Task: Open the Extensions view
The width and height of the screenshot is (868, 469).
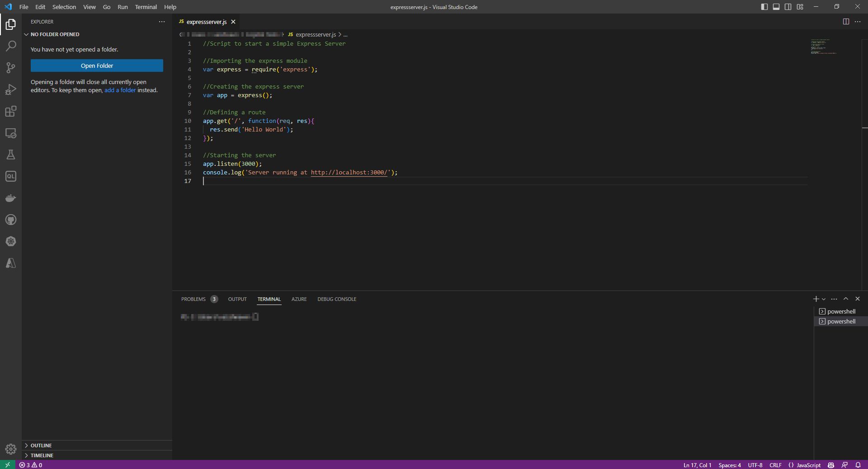Action: click(11, 112)
